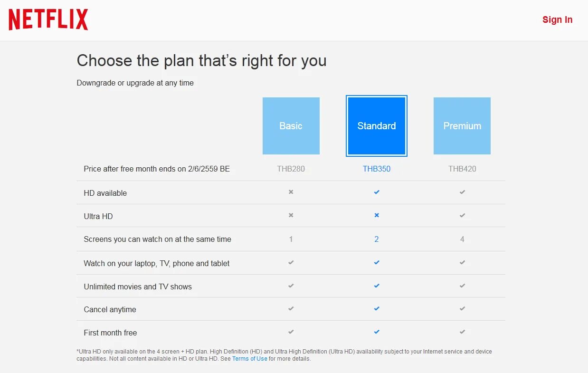Click the Premium plan screens count 4

click(x=462, y=239)
